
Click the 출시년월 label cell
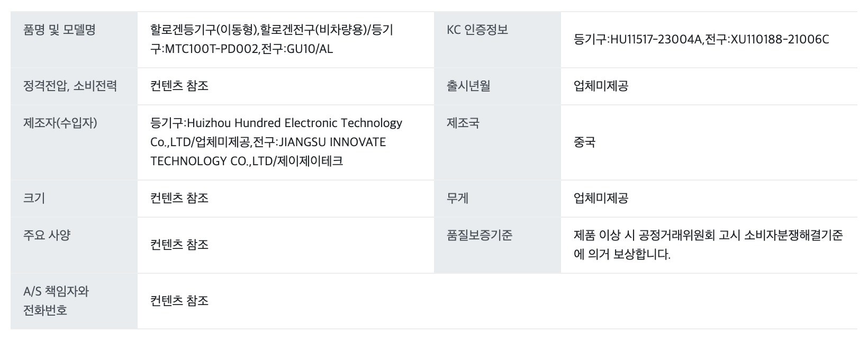468,86
